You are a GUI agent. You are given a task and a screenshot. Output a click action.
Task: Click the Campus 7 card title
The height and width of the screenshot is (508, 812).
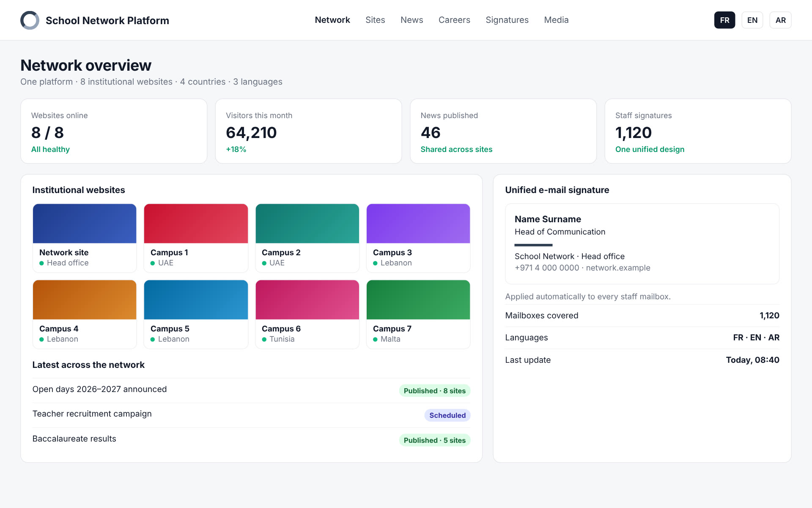point(392,329)
